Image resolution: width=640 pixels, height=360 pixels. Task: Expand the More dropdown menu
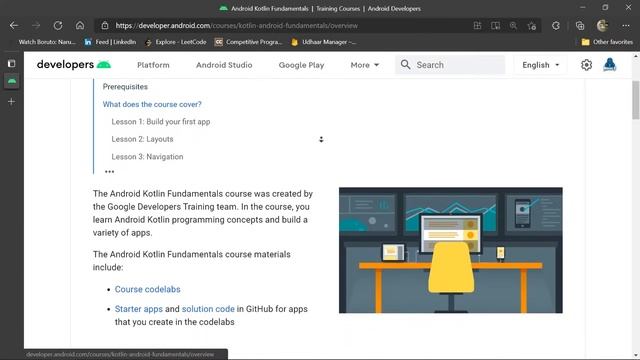pyautogui.click(x=364, y=65)
